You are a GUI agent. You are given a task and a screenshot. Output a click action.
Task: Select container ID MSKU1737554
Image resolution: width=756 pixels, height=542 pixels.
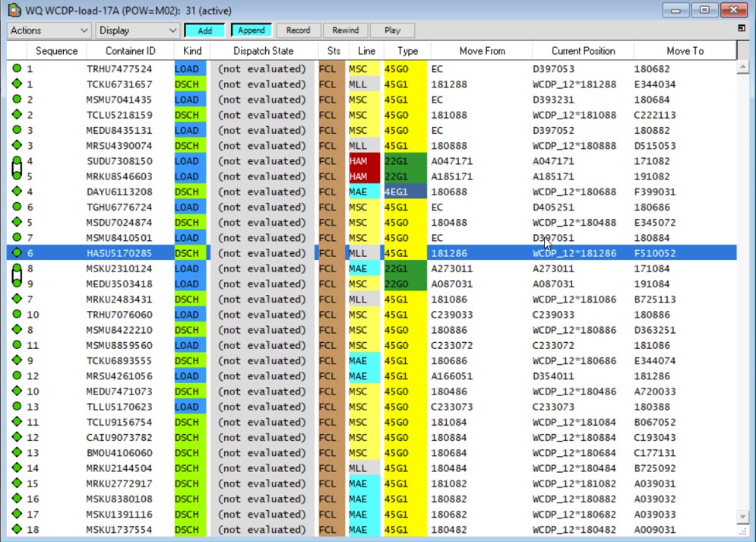click(119, 530)
